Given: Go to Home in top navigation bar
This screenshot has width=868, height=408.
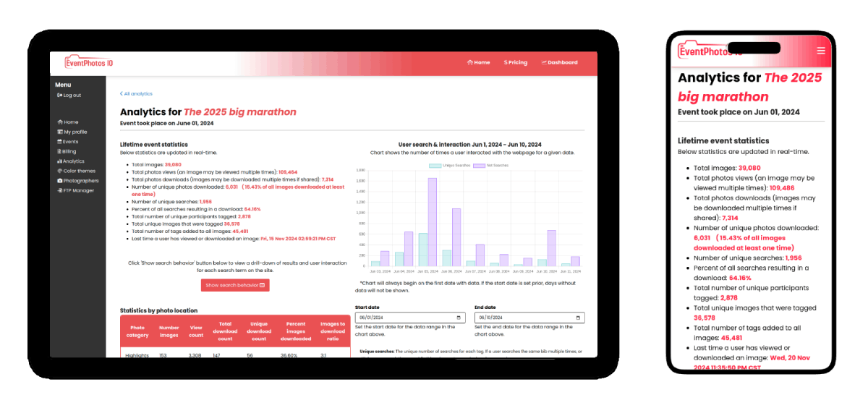Looking at the screenshot, I should [479, 62].
